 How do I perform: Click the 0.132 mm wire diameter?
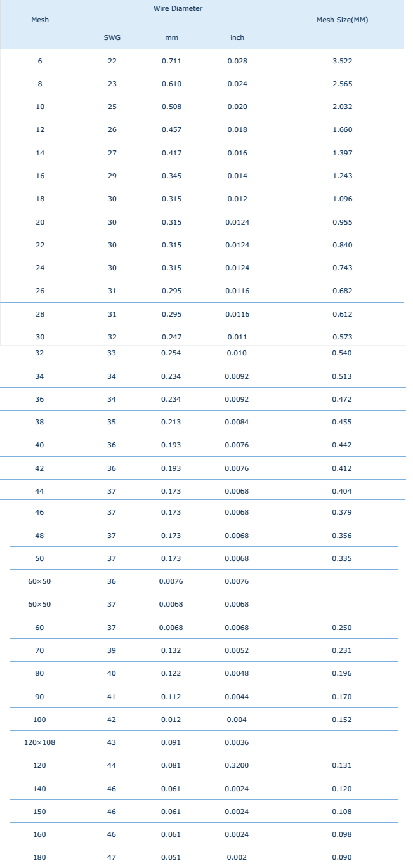pyautogui.click(x=171, y=650)
